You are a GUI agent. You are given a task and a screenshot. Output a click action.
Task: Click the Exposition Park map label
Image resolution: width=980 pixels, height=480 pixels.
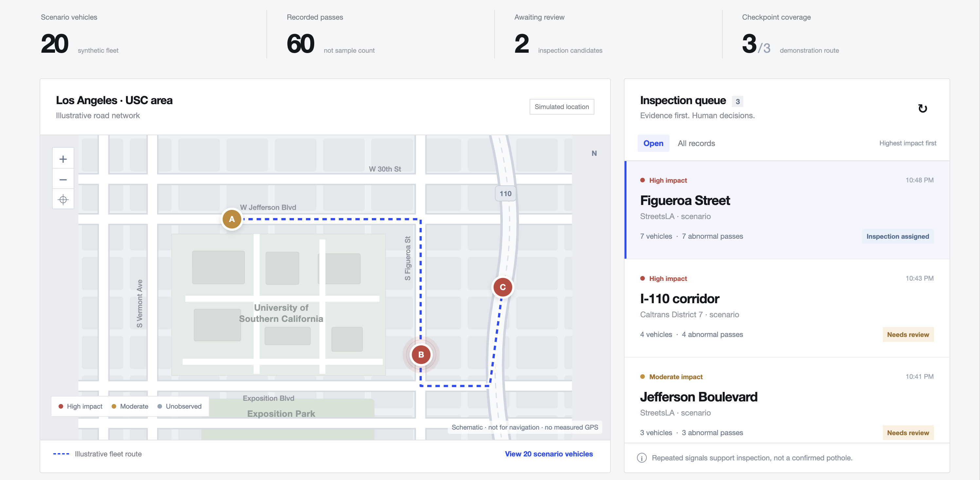point(281,414)
